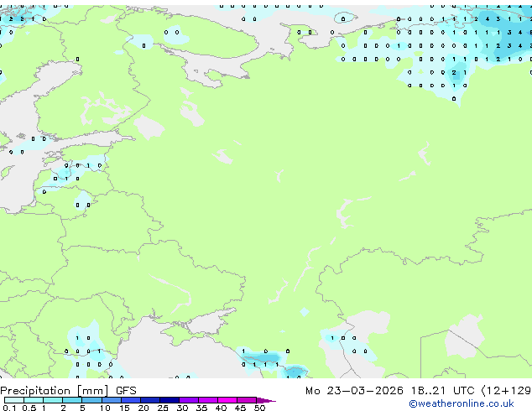532x411 pixels.
Task: Click the above-50 mm arrow tip of legend
Action: (266, 400)
